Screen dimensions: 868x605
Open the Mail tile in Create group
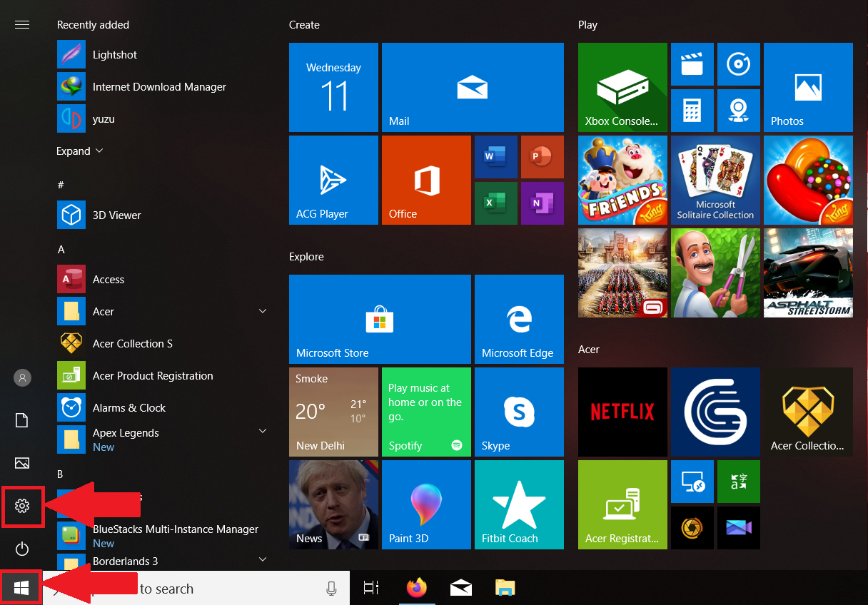pos(473,87)
